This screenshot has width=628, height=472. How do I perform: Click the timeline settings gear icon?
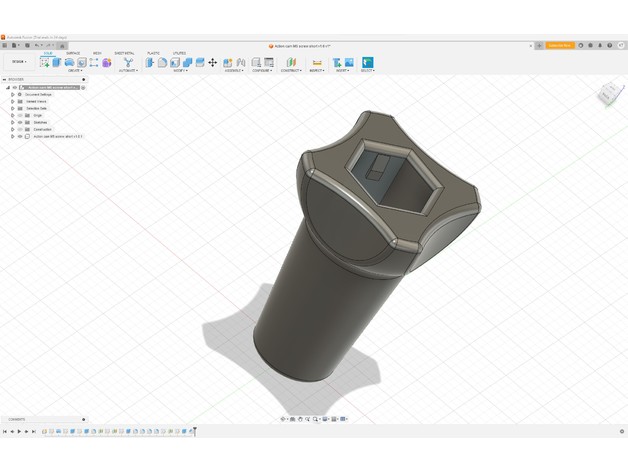(x=622, y=431)
